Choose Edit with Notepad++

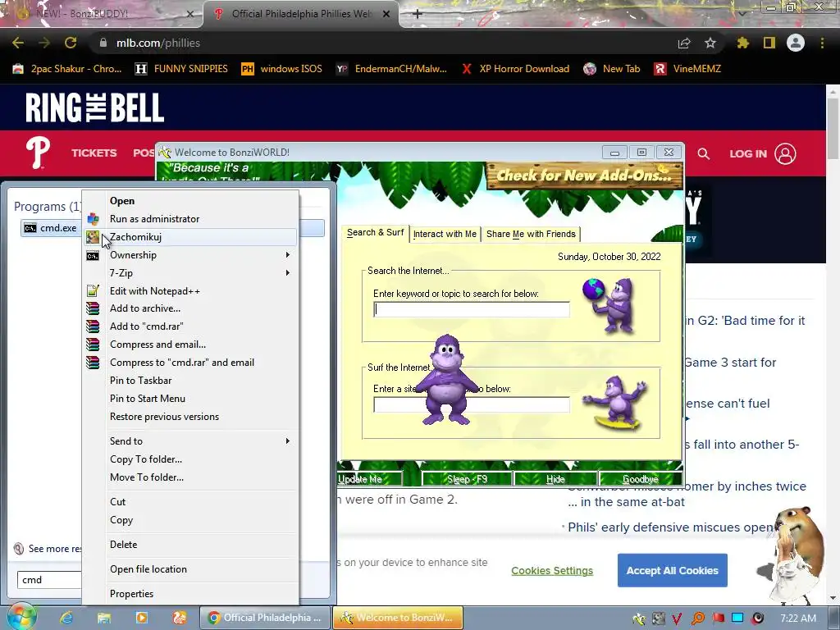(x=190, y=291)
